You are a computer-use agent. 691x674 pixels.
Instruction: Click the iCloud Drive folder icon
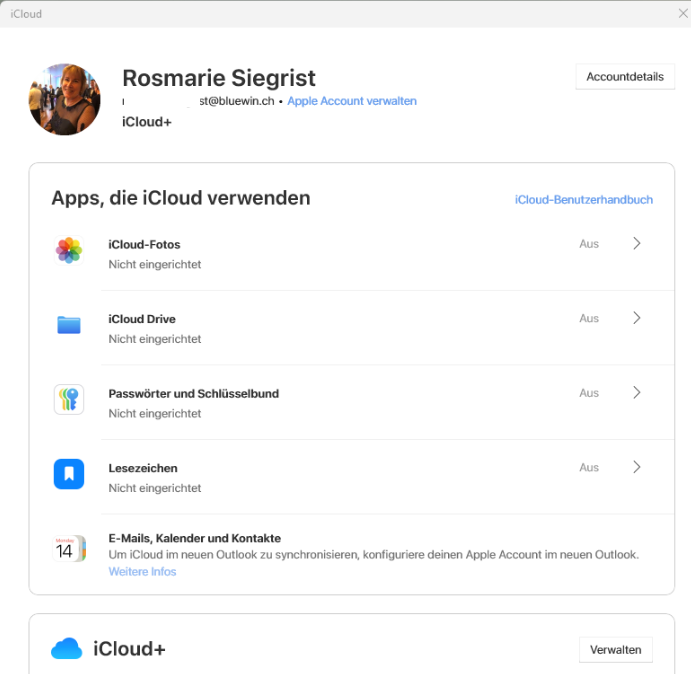[x=69, y=325]
